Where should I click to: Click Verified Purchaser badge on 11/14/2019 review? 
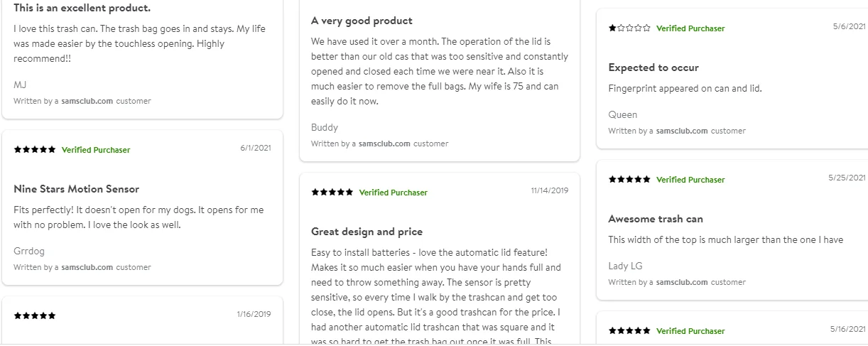coord(394,193)
